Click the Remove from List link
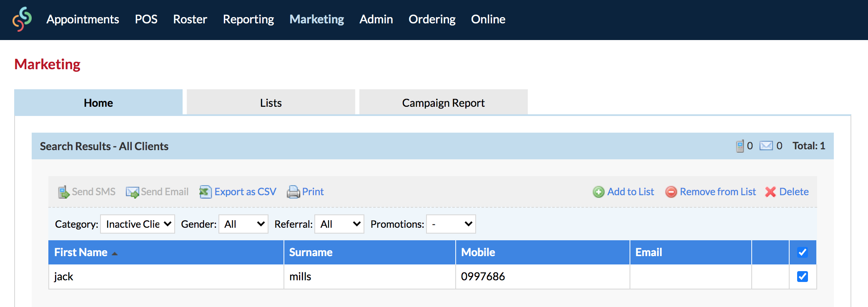 (718, 192)
